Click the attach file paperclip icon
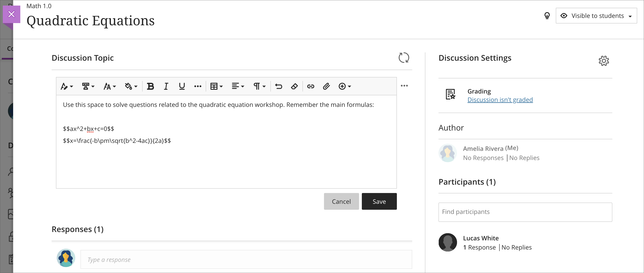Viewport: 644px width, 273px height. [x=326, y=86]
